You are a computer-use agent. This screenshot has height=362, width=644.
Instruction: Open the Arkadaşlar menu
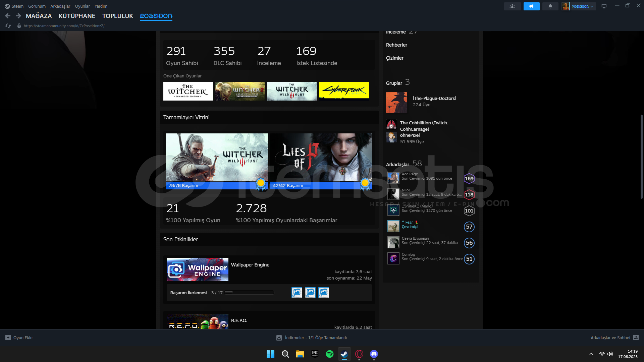[60, 6]
